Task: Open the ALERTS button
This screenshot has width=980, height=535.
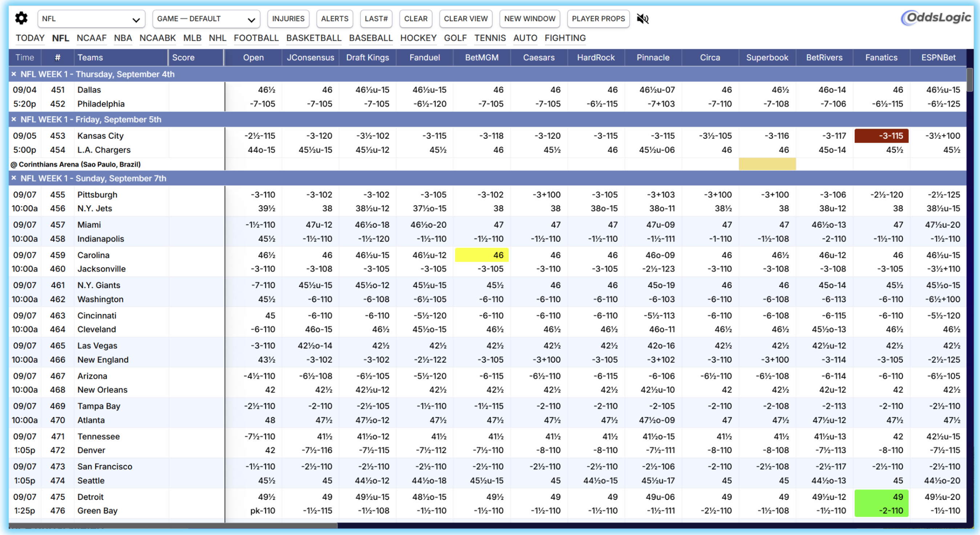Action: click(334, 19)
